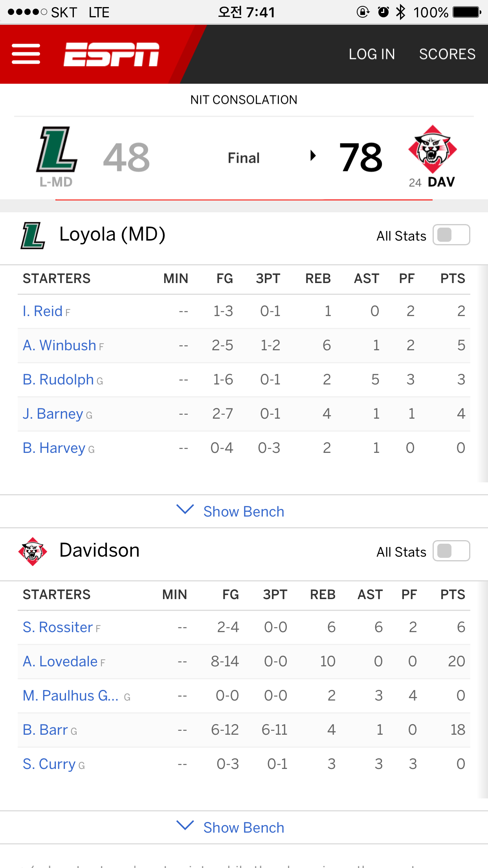Screen dimensions: 488x868
Task: Tap the NIT CONSOLATION heading
Action: tap(244, 100)
